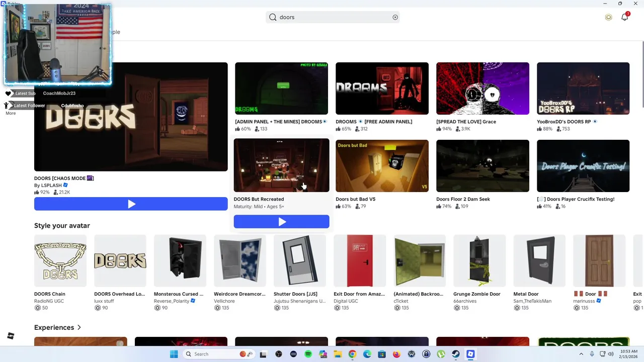Open volume control in system tray

coord(611,354)
